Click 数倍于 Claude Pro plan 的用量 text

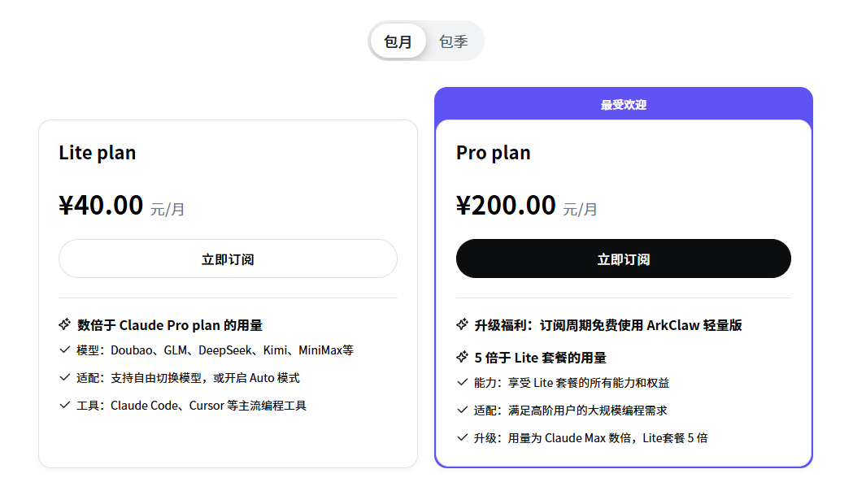[170, 325]
